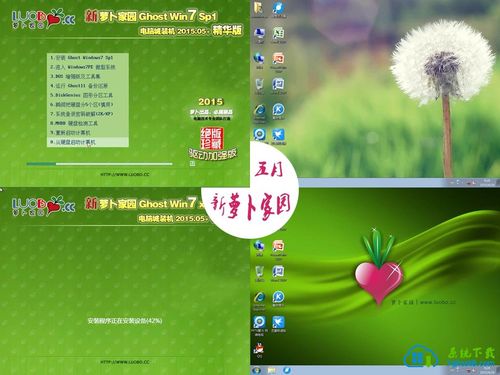
Task: Open Internet Explorer on radish wallpaper desktop
Action: point(259,300)
